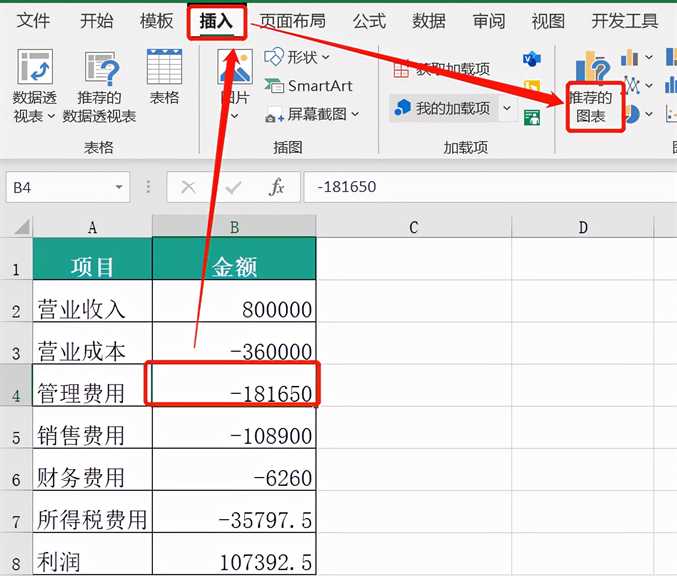Open the Page Layout (页面布局) tab

point(292,21)
